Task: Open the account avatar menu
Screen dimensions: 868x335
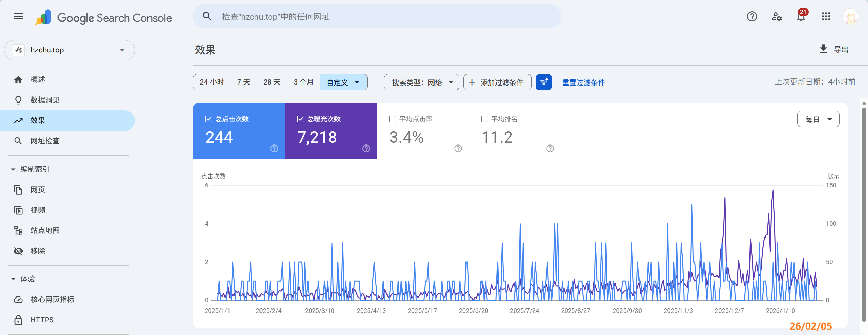Action: click(850, 16)
